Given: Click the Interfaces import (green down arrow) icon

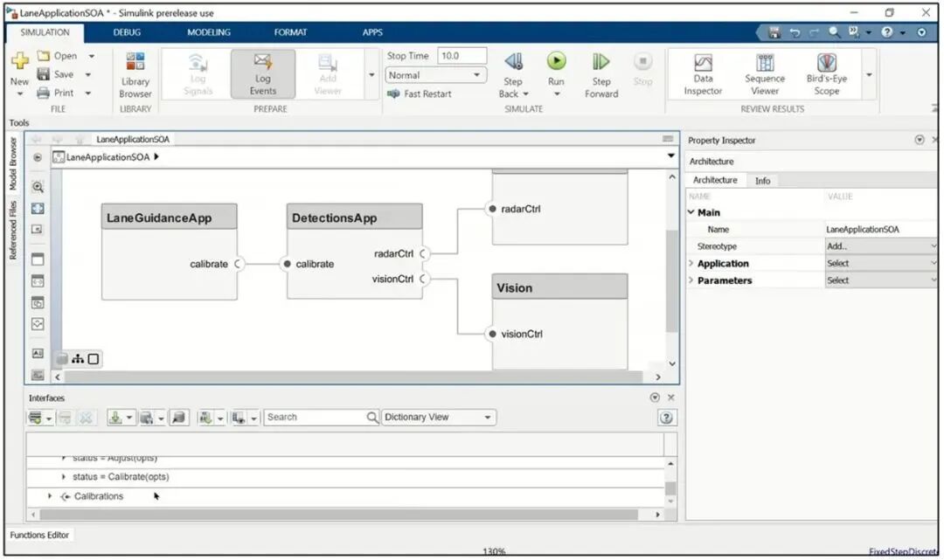Looking at the screenshot, I should pyautogui.click(x=115, y=418).
